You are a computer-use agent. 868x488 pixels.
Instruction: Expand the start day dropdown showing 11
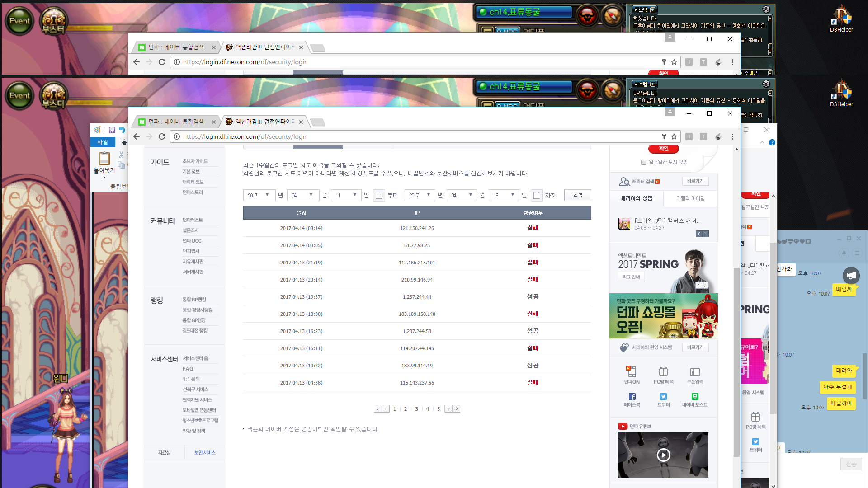[346, 195]
